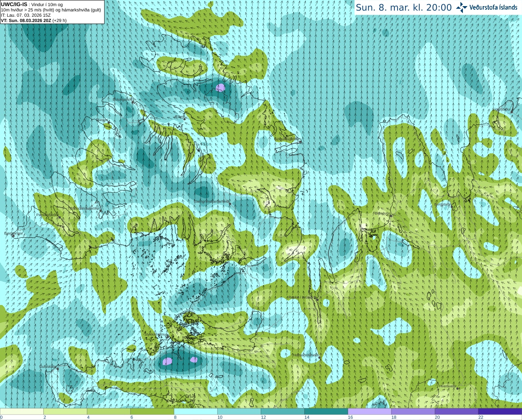Viewport: 522px width, 420px height.
Task: Click the Bjargtangar station label
Action: click(14, 233)
